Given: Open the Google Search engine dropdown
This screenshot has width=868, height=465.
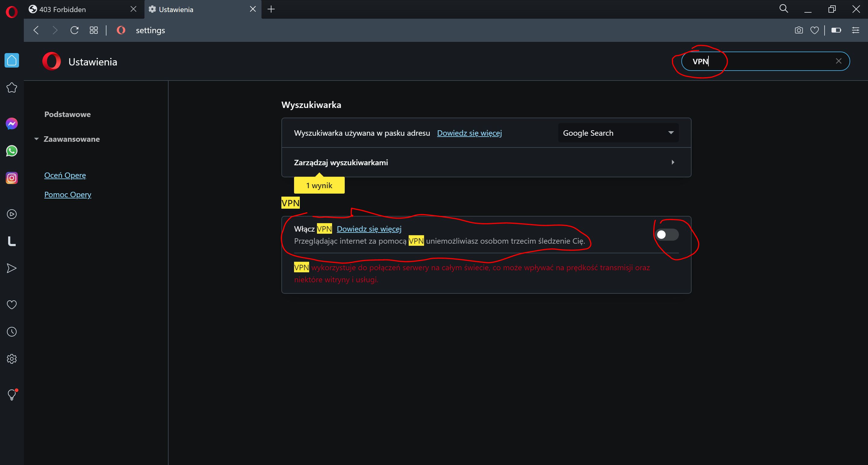Looking at the screenshot, I should click(x=618, y=133).
